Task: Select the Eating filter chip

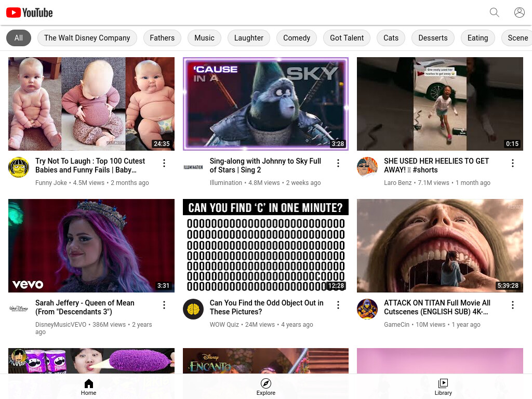Action: coord(478,38)
